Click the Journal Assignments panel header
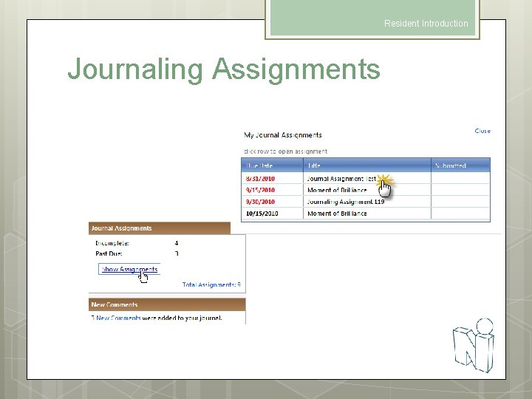532x399 pixels. pyautogui.click(x=160, y=228)
